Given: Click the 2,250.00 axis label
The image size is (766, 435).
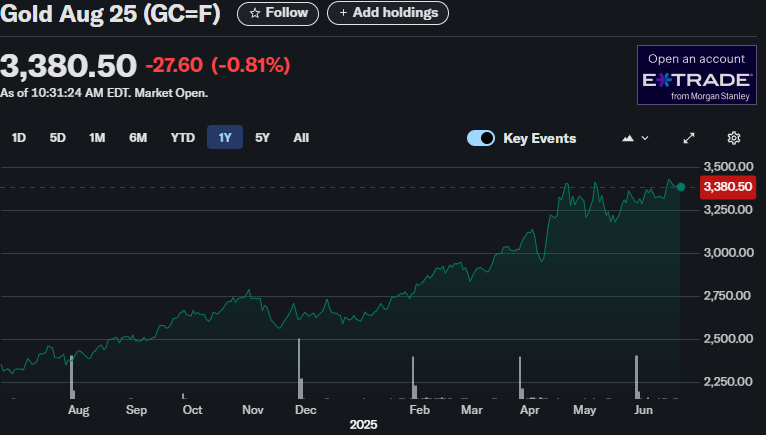Looking at the screenshot, I should click(x=728, y=382).
